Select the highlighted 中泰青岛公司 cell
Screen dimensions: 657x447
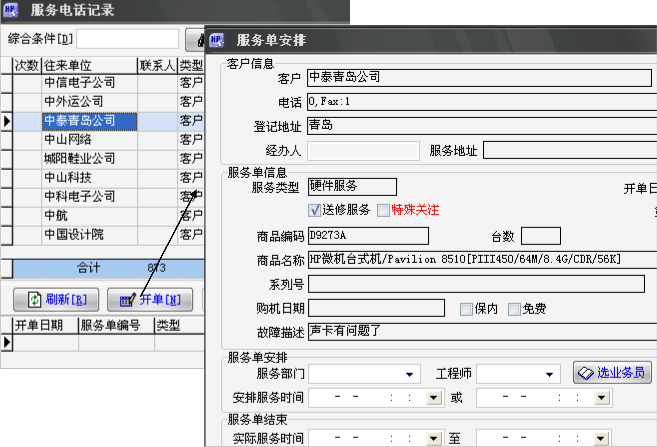[90, 121]
